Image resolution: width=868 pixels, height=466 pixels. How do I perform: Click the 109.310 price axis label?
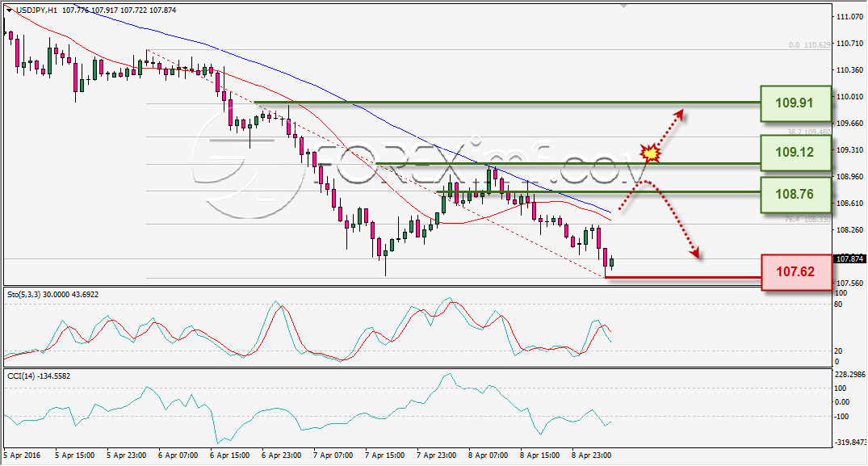coord(849,149)
